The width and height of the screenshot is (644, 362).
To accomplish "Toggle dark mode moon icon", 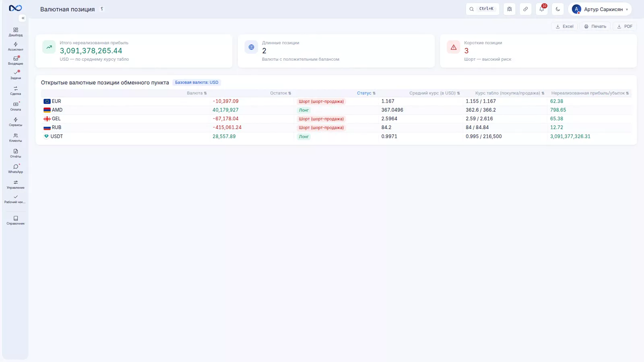I will pos(558,9).
